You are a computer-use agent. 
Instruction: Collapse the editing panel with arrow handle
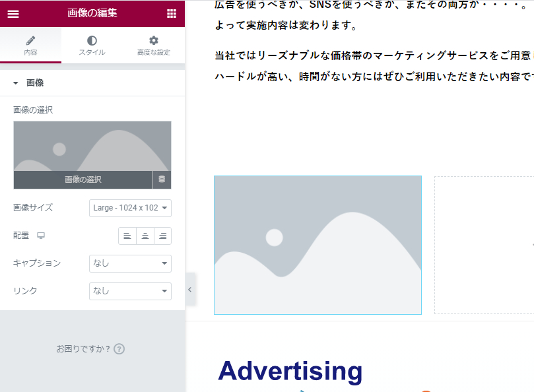(x=189, y=289)
